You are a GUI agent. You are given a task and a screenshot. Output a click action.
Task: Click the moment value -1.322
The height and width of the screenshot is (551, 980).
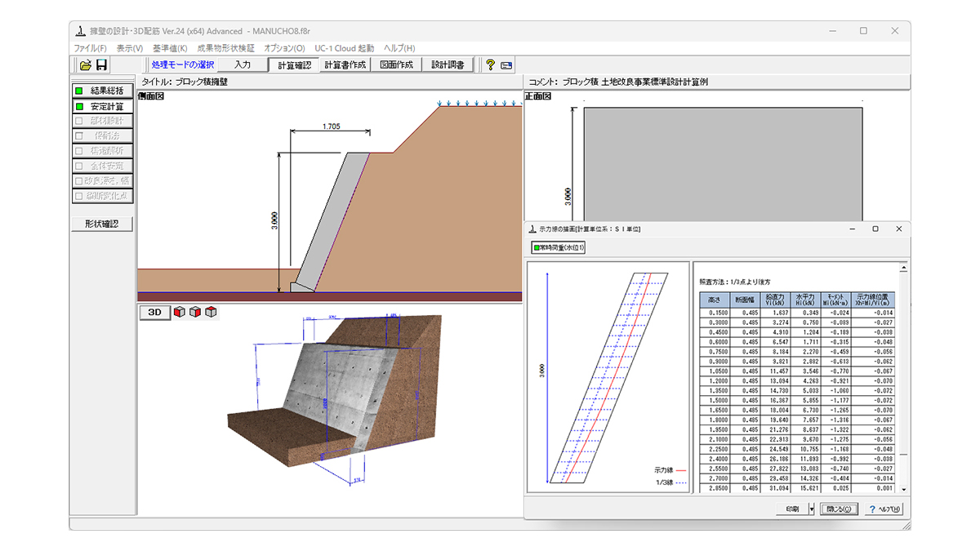[x=835, y=429]
